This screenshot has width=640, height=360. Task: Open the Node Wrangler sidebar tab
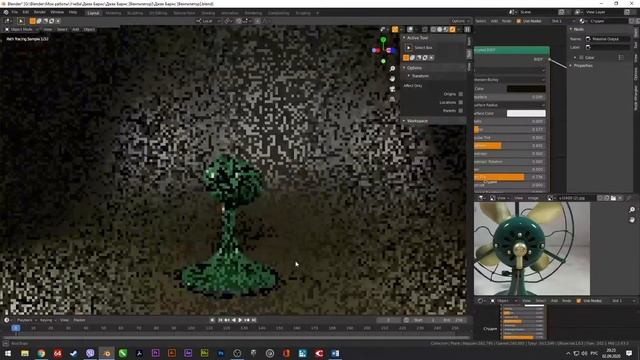point(636,97)
